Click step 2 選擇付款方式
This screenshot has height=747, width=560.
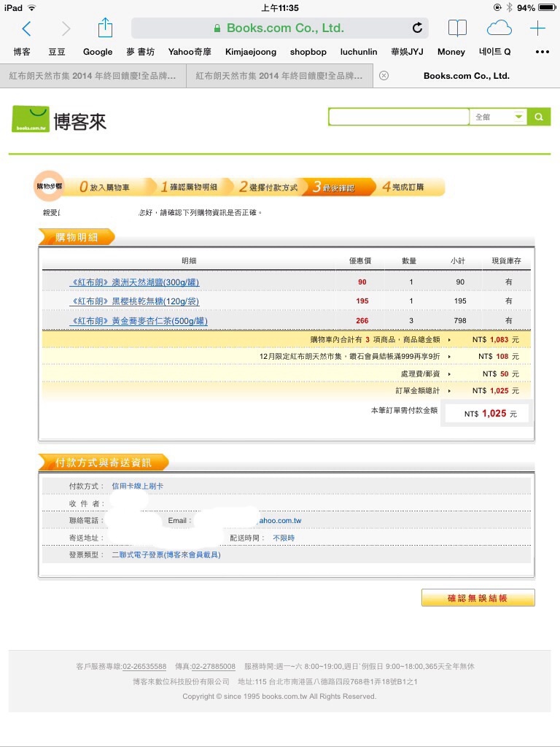(x=268, y=187)
